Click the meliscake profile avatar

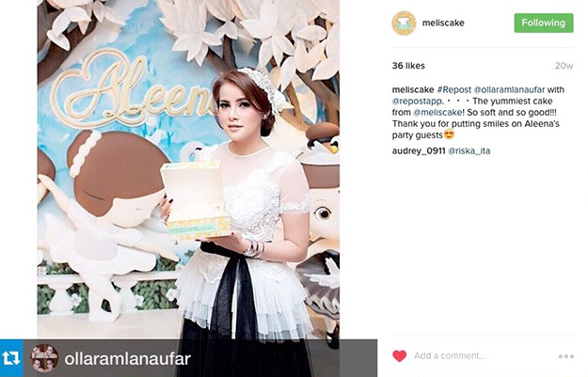click(404, 23)
